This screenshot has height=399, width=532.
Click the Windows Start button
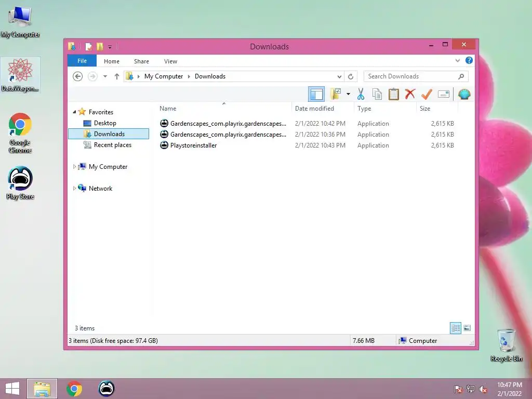coord(12,389)
